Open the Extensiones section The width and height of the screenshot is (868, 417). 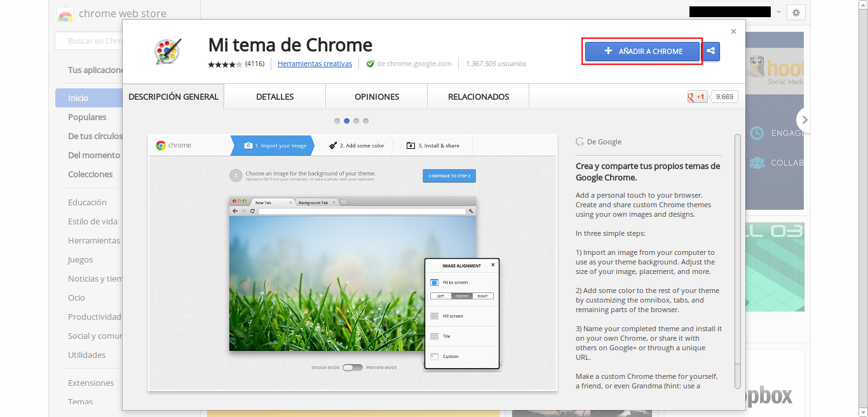pos(91,383)
